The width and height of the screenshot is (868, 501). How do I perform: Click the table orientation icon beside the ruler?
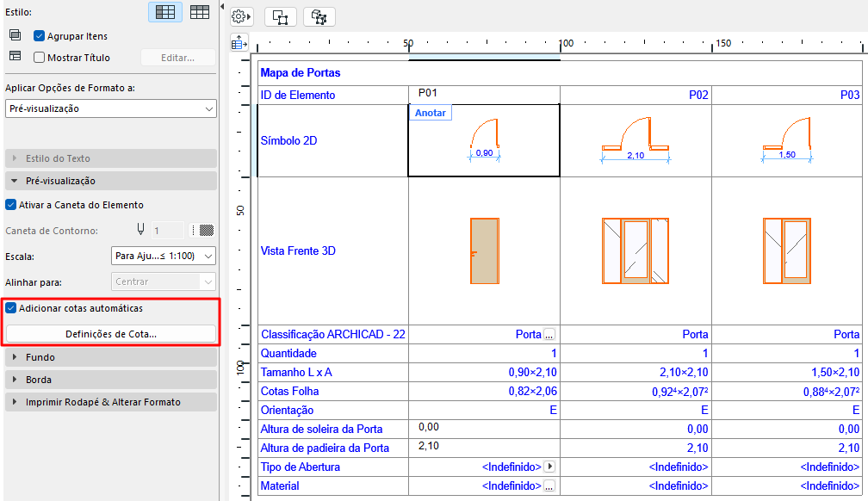pos(239,42)
